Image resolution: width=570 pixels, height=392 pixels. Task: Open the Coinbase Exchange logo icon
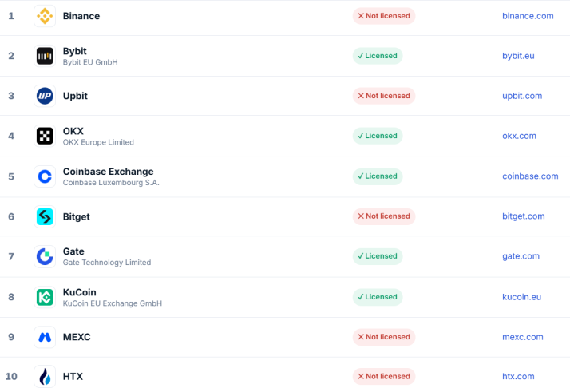pos(45,176)
